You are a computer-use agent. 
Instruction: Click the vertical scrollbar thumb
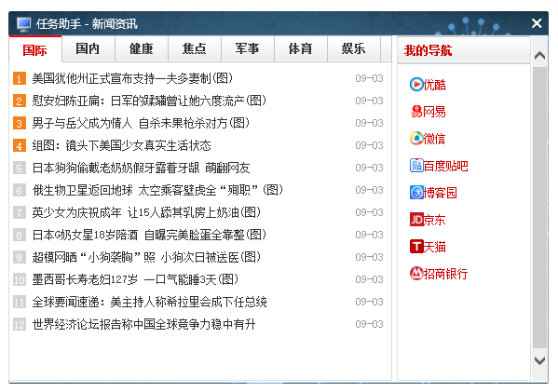click(540, 208)
